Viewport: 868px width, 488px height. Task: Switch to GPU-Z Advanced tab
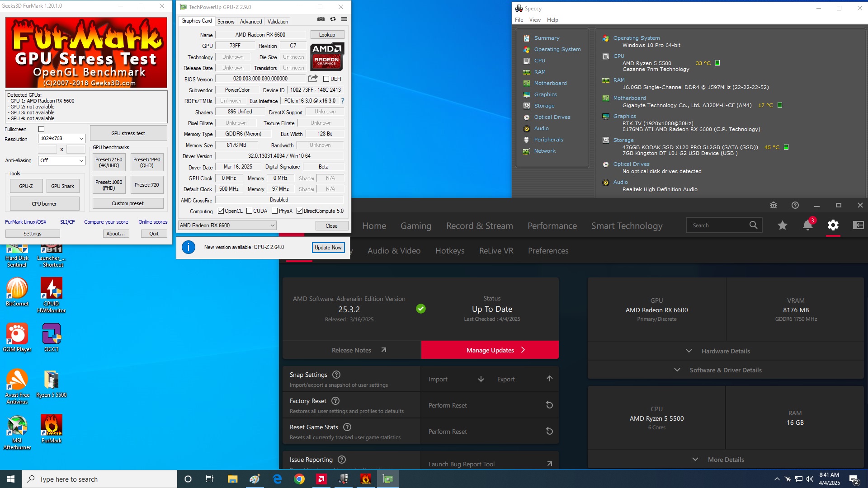pos(251,21)
